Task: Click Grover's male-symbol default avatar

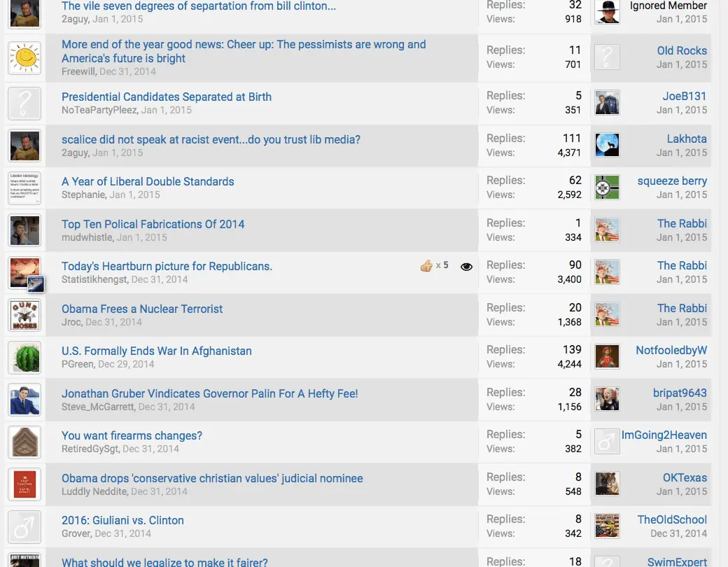Action: (x=24, y=527)
